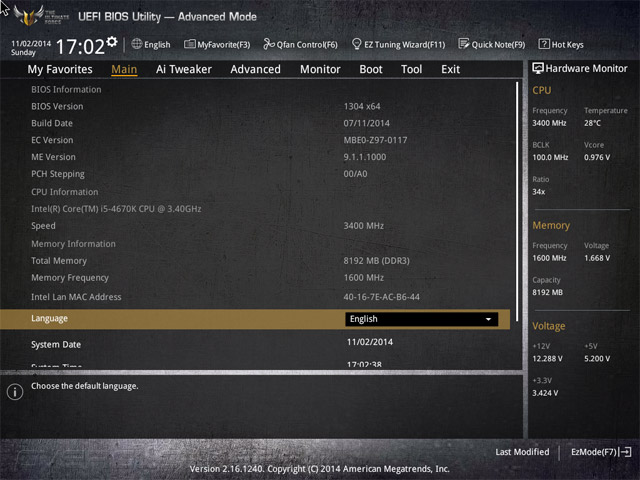Click Ratio reading 34x

[539, 192]
